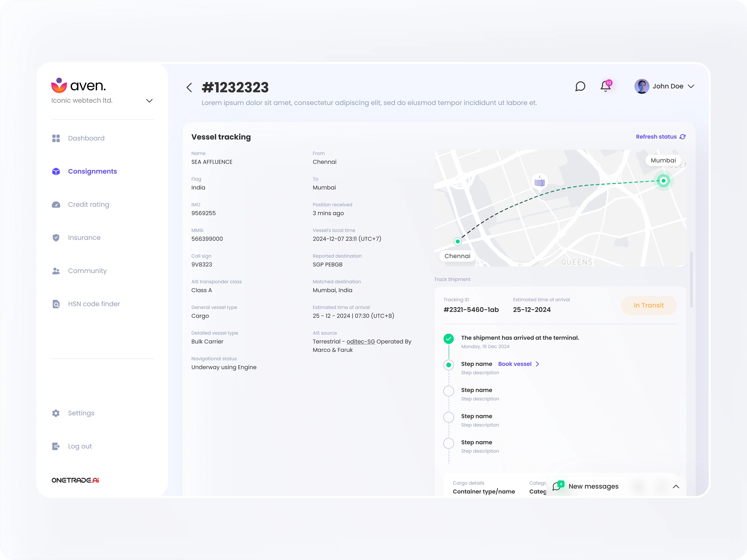Image resolution: width=747 pixels, height=560 pixels.
Task: Click Refresh status for vessel tracking
Action: (x=656, y=137)
